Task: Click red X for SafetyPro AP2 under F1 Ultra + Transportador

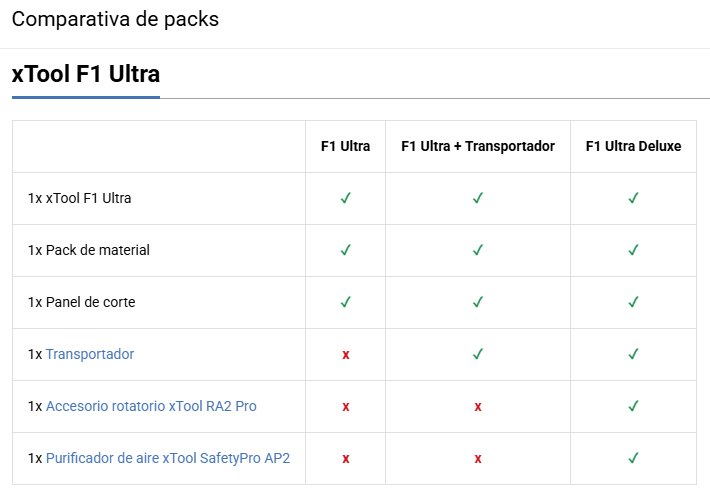Action: pyautogui.click(x=478, y=459)
